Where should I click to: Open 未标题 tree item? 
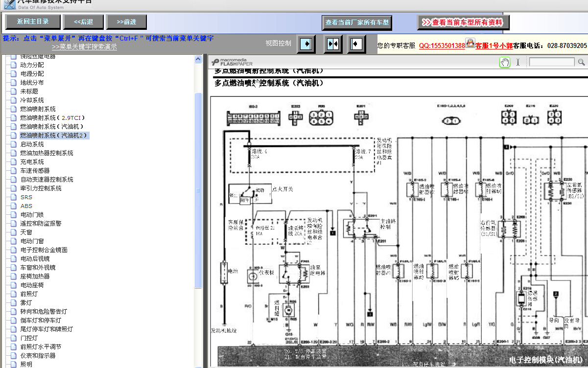(29, 91)
